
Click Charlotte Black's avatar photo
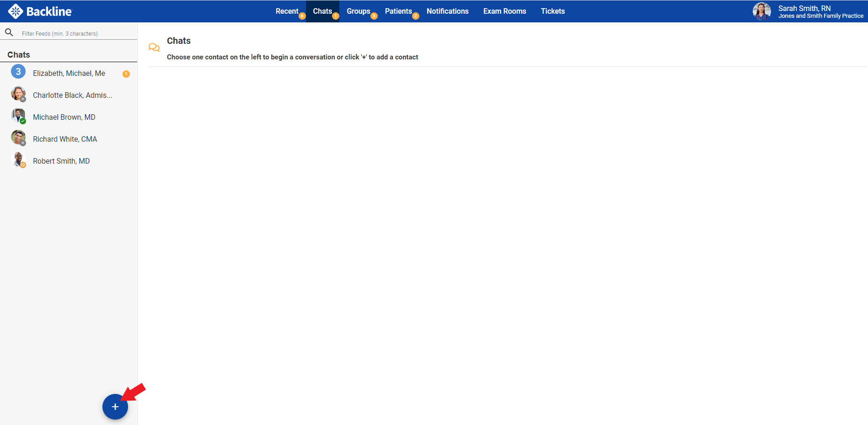pyautogui.click(x=18, y=93)
